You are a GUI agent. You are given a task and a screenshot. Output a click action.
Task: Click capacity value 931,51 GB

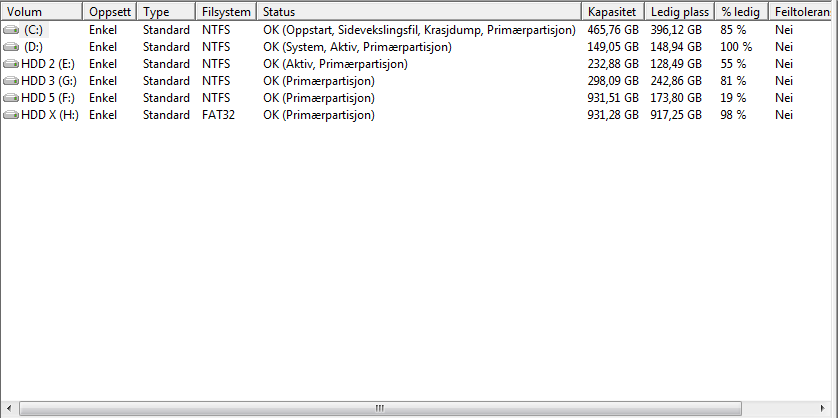(613, 98)
